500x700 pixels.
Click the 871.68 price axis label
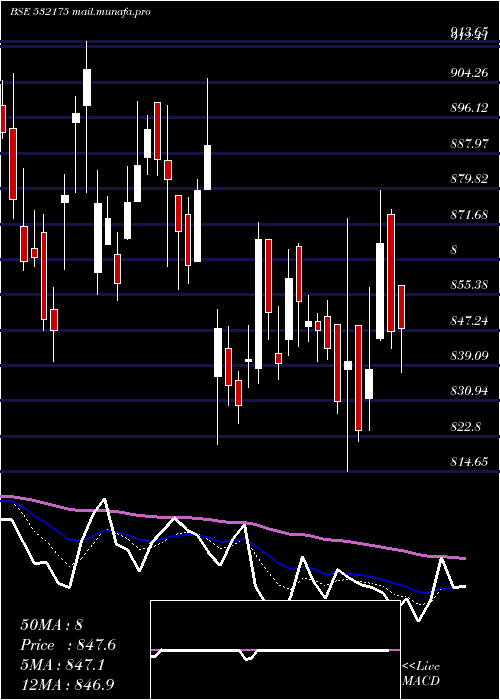pos(469,215)
